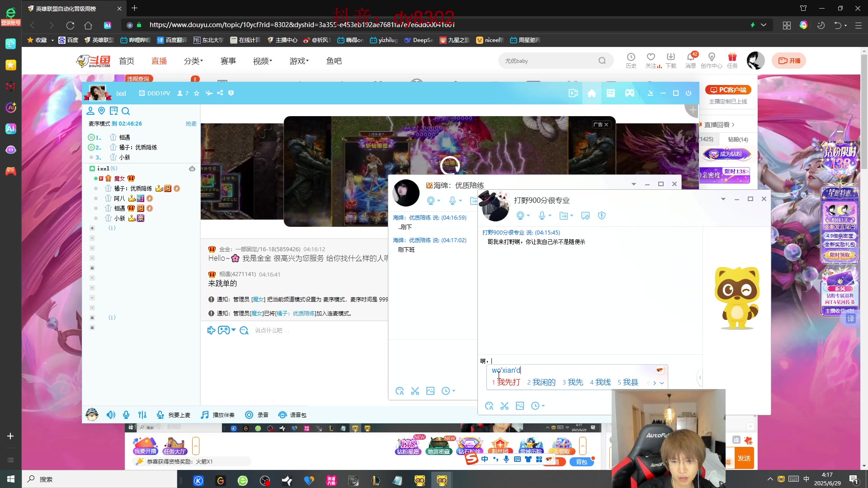Image resolution: width=868 pixels, height=488 pixels.
Task: Toggle the speaker volume icon in bottom bar
Action: (111, 415)
